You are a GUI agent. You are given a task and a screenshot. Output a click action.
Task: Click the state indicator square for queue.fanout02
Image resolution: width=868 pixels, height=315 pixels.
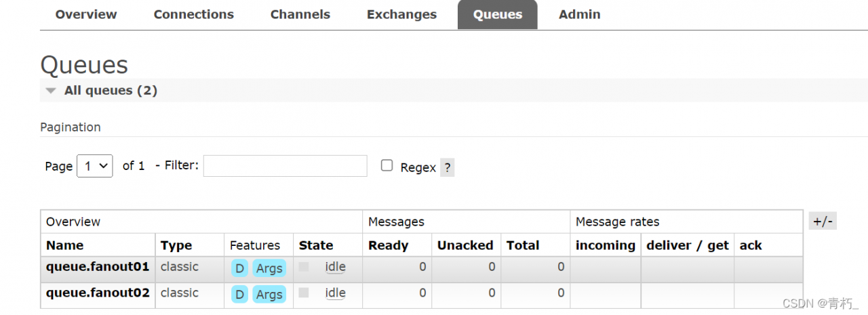[x=304, y=293]
